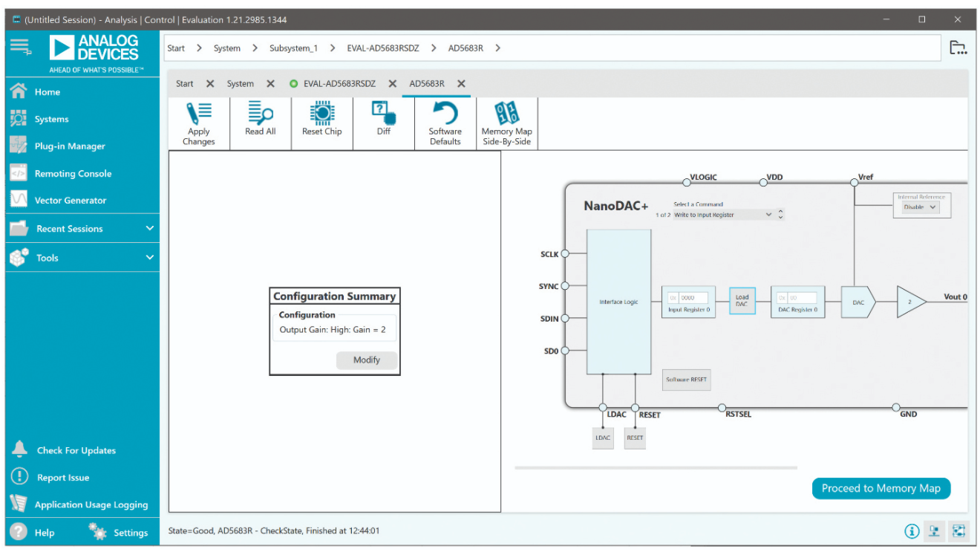The height and width of the screenshot is (552, 980).
Task: Click the horizontal scrollbar under the diagram
Action: click(656, 468)
